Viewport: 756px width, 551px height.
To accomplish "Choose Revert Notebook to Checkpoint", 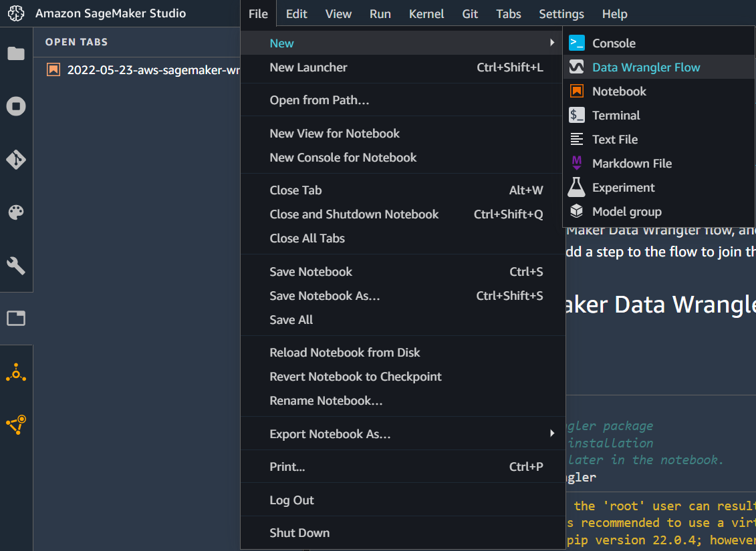I will [x=402, y=376].
